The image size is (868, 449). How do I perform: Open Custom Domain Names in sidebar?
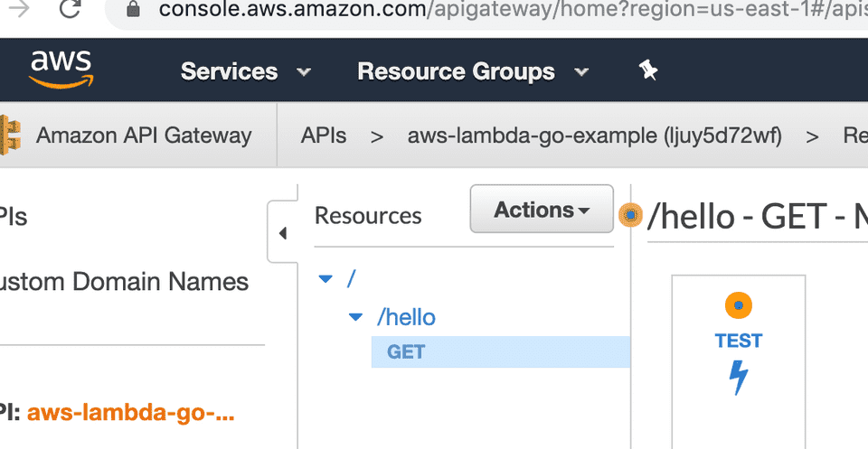[x=124, y=282]
